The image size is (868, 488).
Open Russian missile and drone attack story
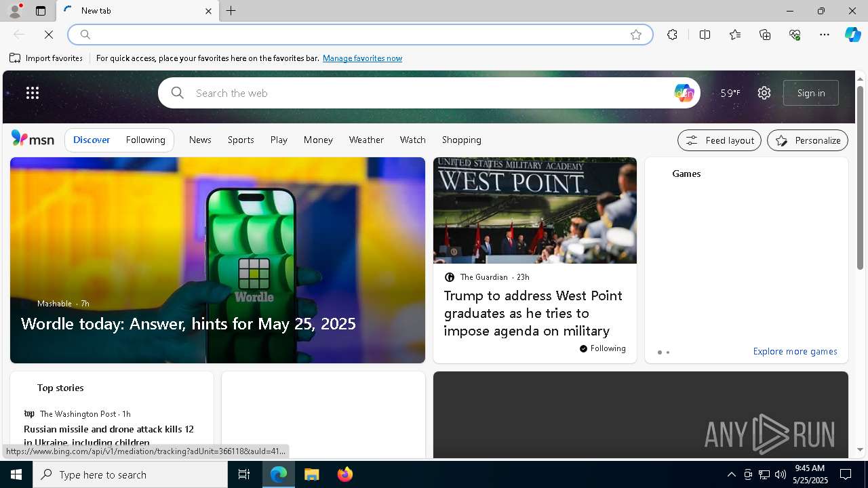[x=108, y=435]
